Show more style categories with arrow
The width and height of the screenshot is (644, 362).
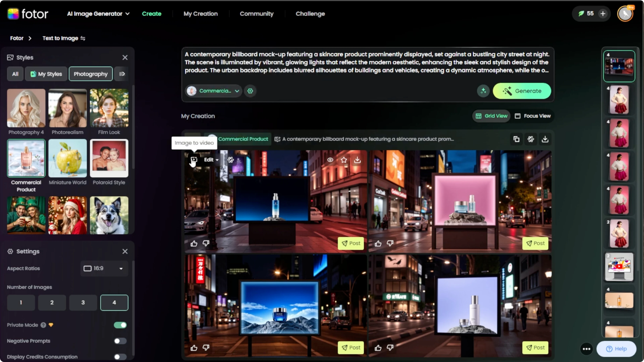(x=122, y=74)
